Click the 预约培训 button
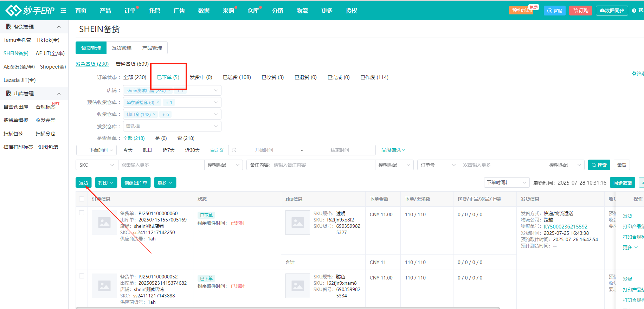644x309 pixels. coord(521,10)
